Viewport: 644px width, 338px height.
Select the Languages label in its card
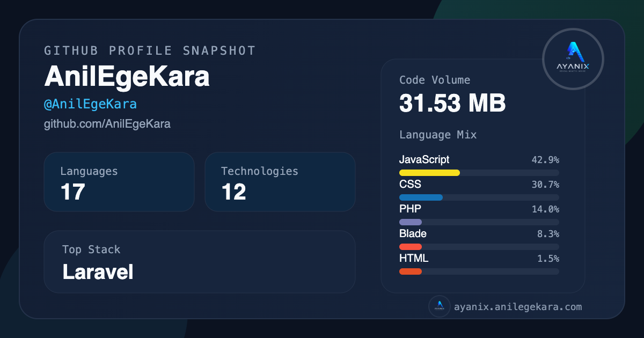click(x=89, y=171)
